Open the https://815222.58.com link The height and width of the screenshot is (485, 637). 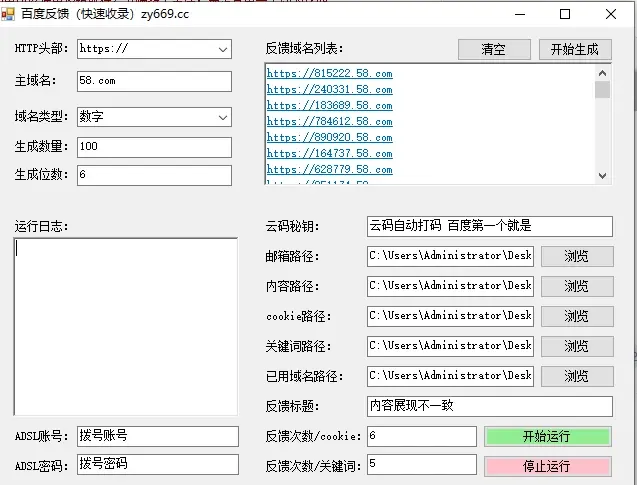pos(329,74)
